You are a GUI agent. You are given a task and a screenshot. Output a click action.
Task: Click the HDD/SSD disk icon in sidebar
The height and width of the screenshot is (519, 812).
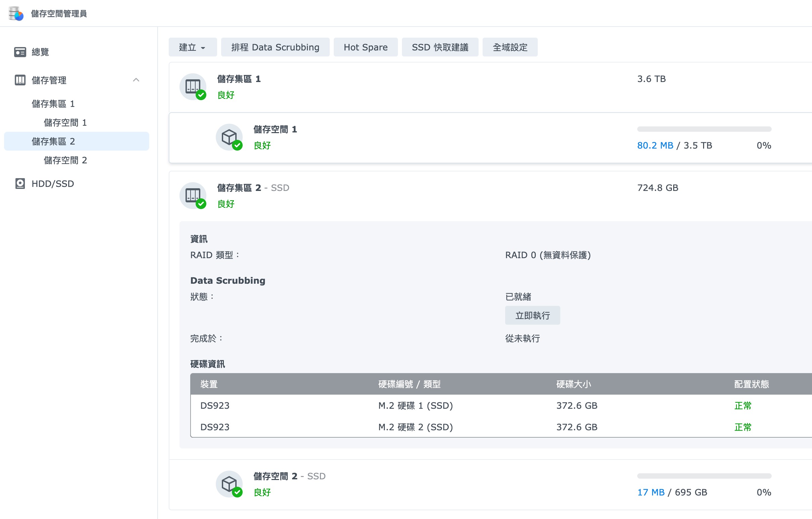click(20, 184)
